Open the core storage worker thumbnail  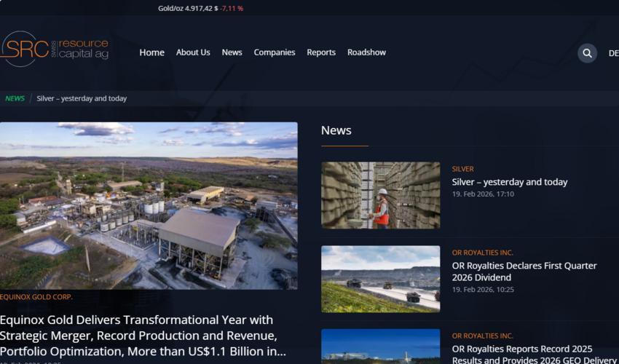pos(381,195)
